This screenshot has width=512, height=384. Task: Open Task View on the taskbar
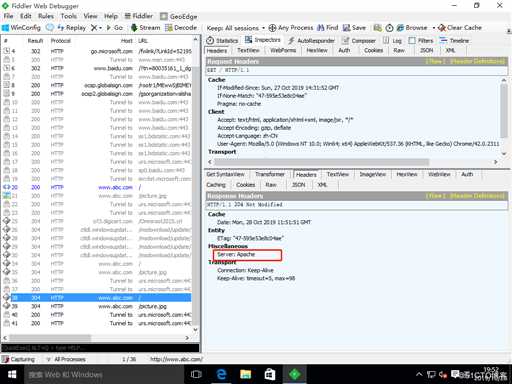tap(196, 374)
